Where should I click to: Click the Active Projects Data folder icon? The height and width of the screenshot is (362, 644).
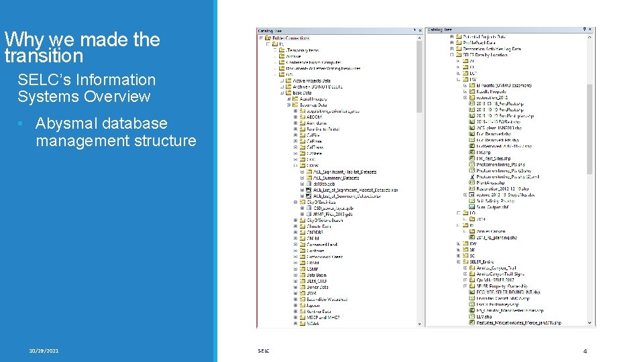pos(288,81)
